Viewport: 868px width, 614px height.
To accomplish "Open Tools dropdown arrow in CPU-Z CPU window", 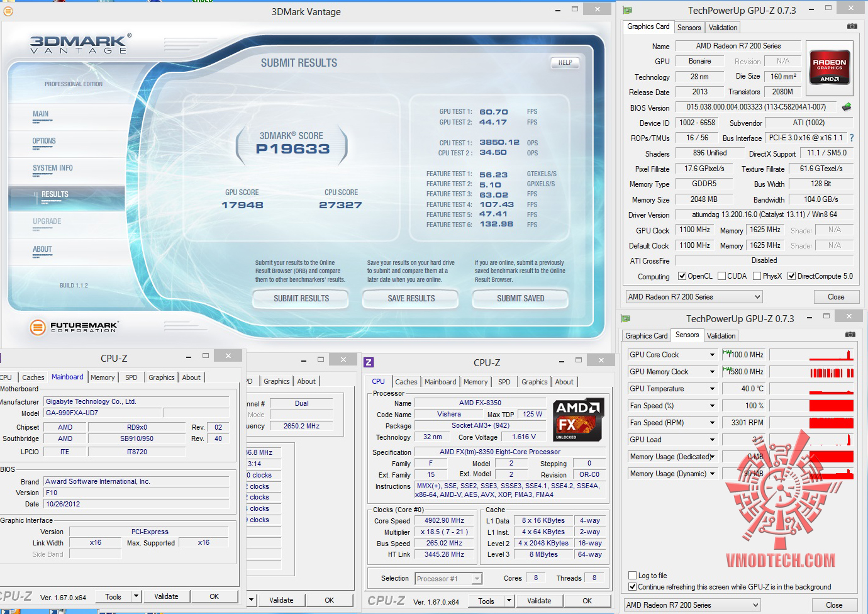I will pos(509,601).
